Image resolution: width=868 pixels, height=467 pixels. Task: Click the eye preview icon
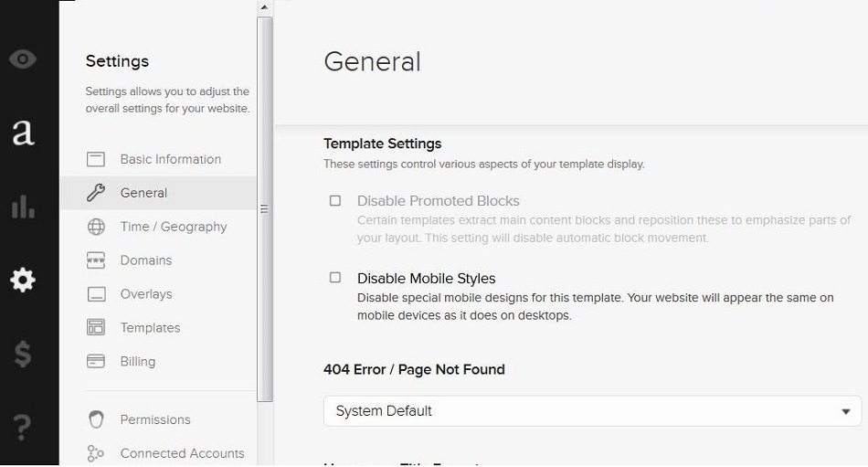tap(23, 60)
